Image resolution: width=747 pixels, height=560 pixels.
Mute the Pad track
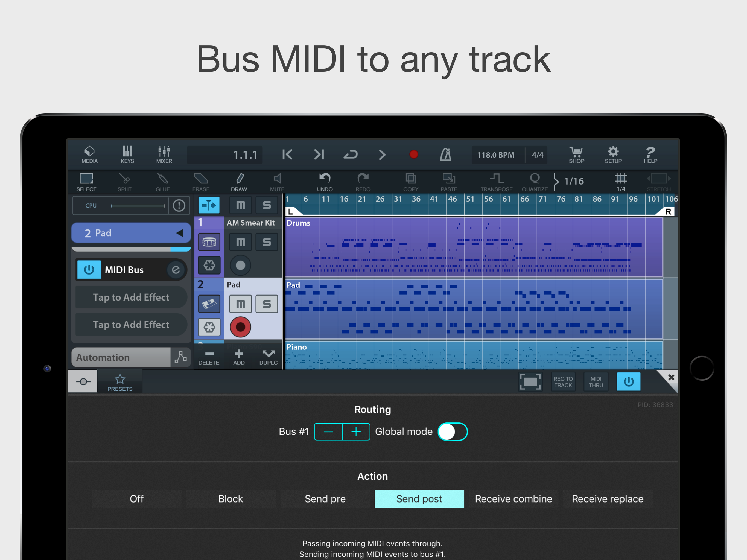pos(240,304)
